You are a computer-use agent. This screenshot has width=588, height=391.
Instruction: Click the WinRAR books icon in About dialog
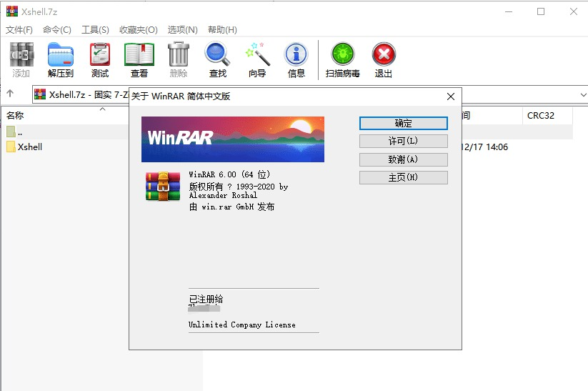pos(163,187)
